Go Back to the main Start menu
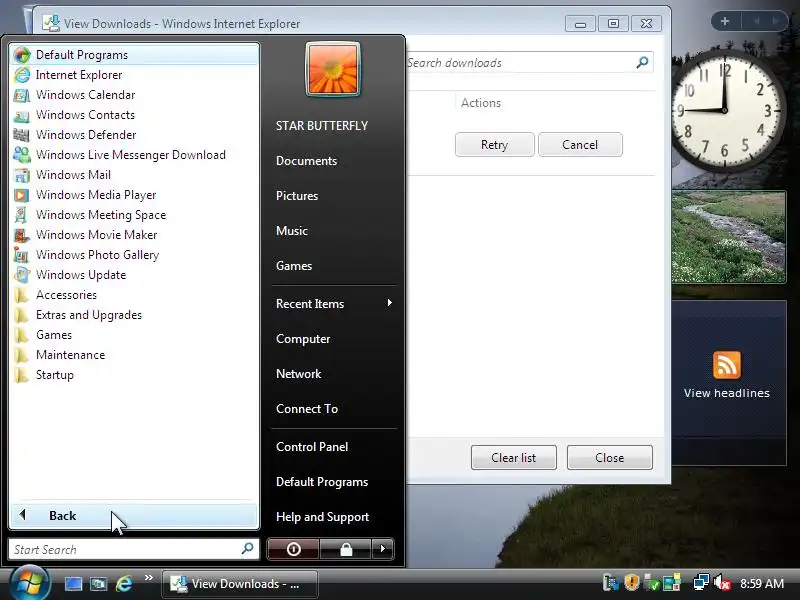Viewport: 800px width, 600px height. [135, 516]
